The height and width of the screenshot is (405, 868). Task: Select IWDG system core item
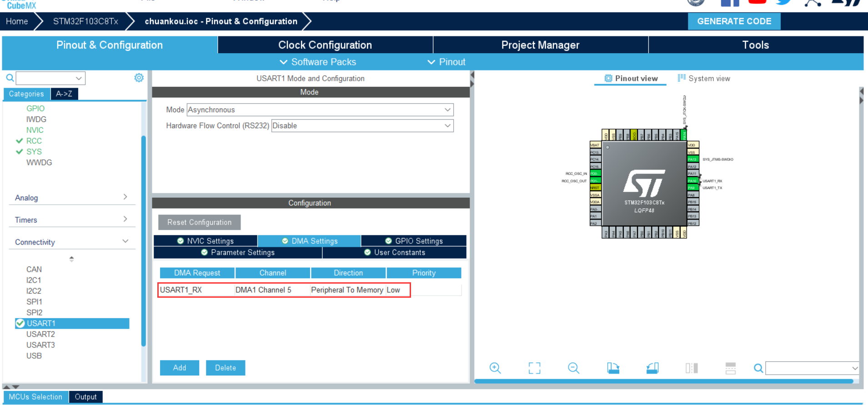(x=36, y=119)
